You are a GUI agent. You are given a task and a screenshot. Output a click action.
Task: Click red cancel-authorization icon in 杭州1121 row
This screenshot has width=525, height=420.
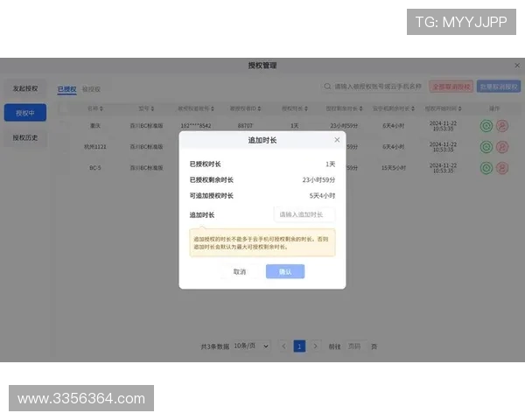click(x=502, y=147)
